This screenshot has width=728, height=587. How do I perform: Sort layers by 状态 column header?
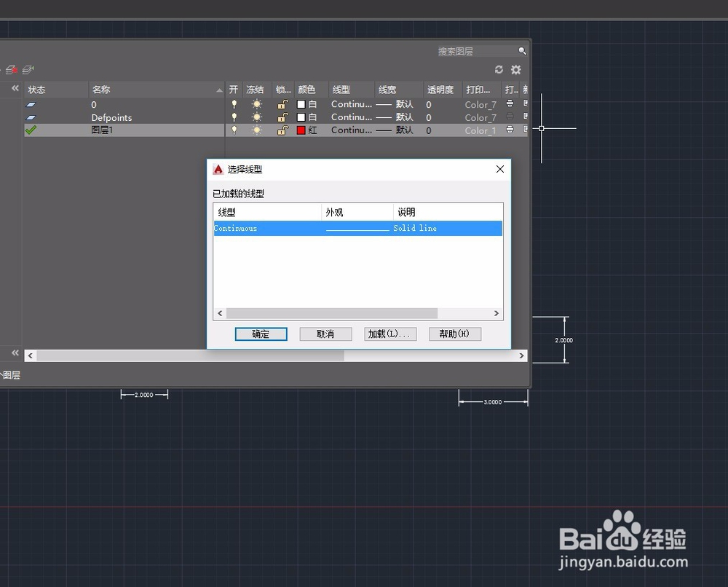[56, 90]
